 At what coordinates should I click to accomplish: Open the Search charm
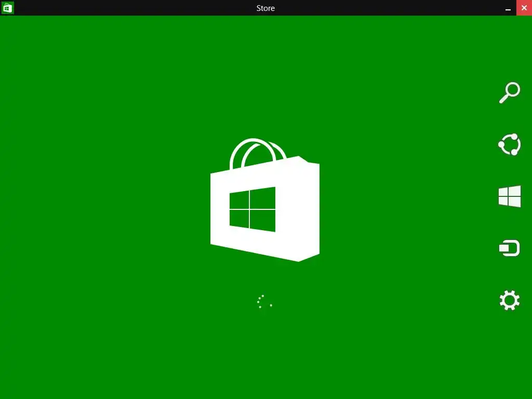pos(510,92)
